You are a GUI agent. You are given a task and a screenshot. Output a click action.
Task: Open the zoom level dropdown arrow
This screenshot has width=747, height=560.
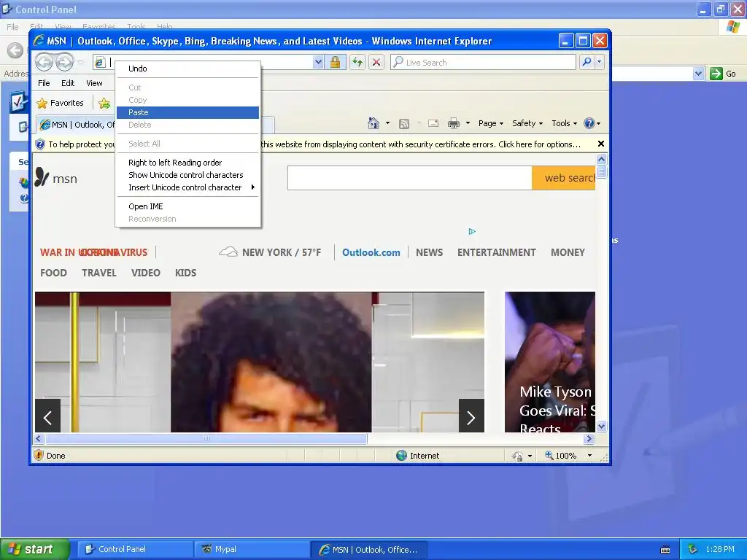(x=589, y=455)
